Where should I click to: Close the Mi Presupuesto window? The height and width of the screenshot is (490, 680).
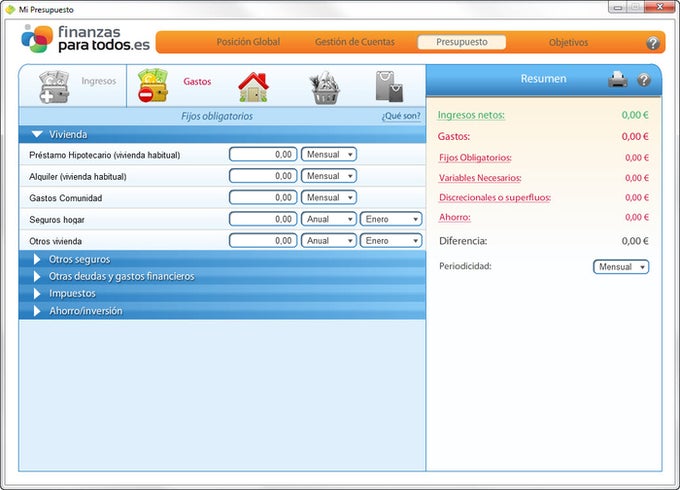tap(659, 7)
